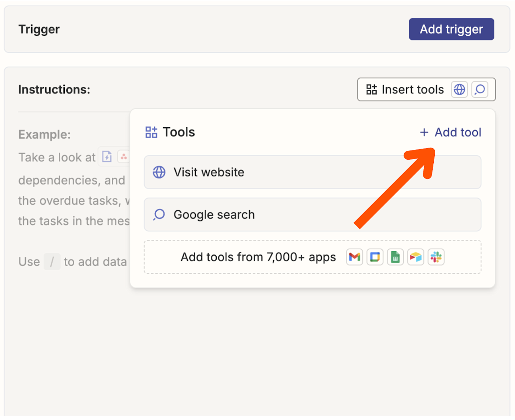Select the Visit website tool
The image size is (515, 420).
312,172
